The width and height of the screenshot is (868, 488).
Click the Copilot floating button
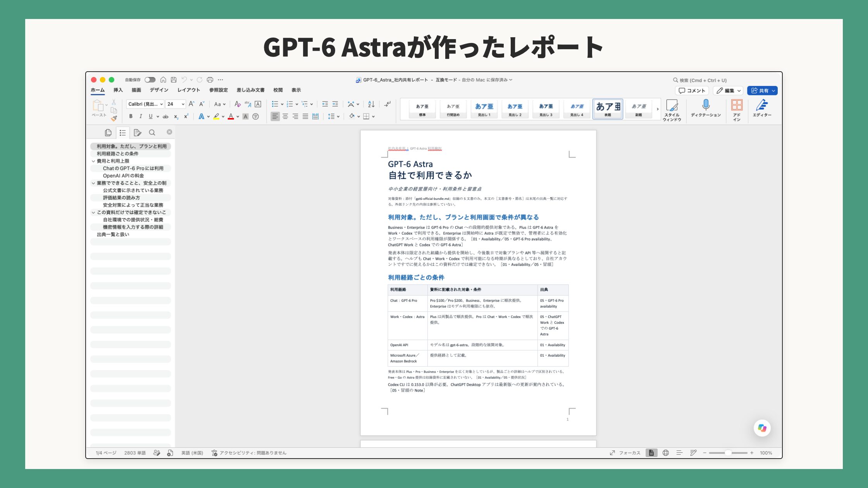(x=762, y=428)
